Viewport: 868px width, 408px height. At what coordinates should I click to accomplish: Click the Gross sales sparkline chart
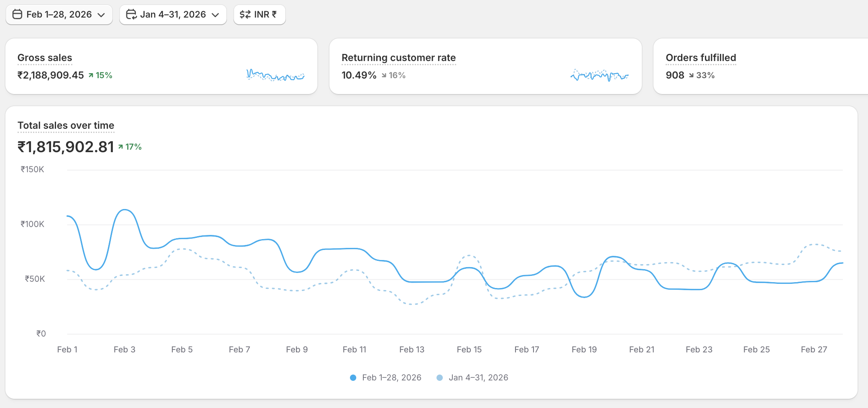click(275, 75)
